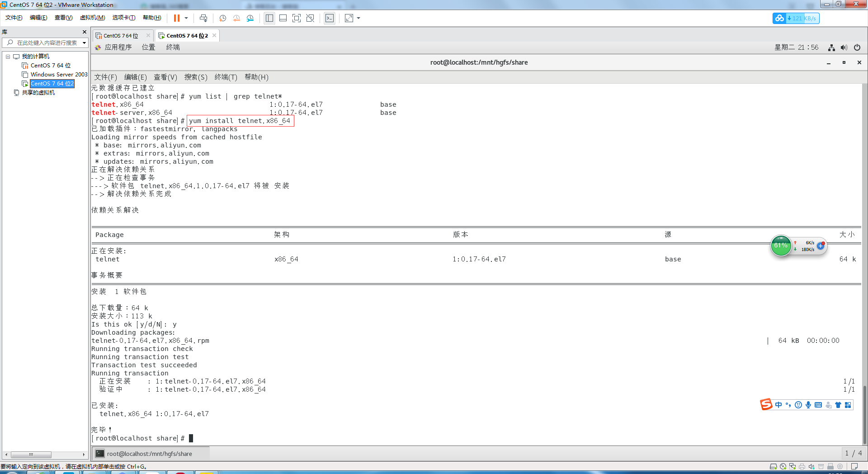Click the Sogou voice input microphone
This screenshot has width=868, height=474.
[808, 405]
